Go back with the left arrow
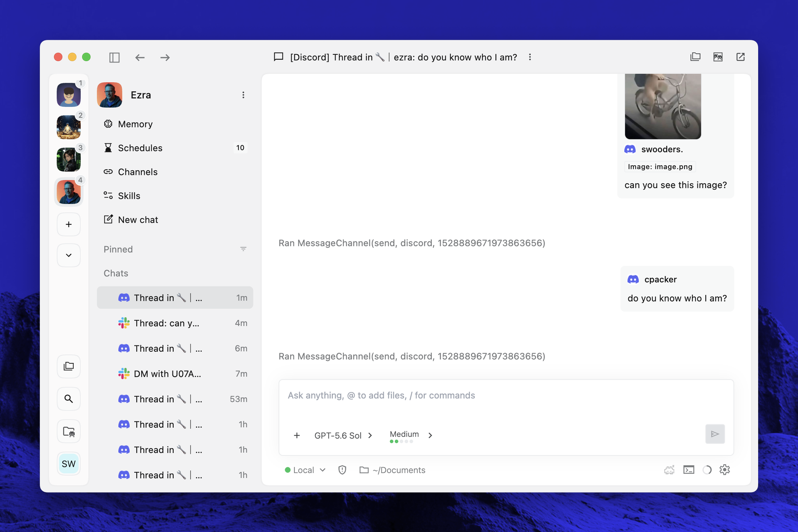Screen dimensions: 798x532 click(x=140, y=57)
